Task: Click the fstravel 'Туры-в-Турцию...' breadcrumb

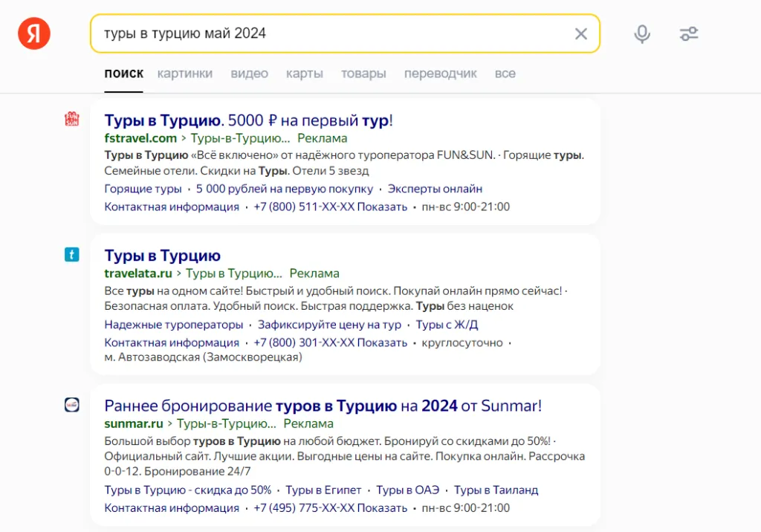Action: (240, 138)
